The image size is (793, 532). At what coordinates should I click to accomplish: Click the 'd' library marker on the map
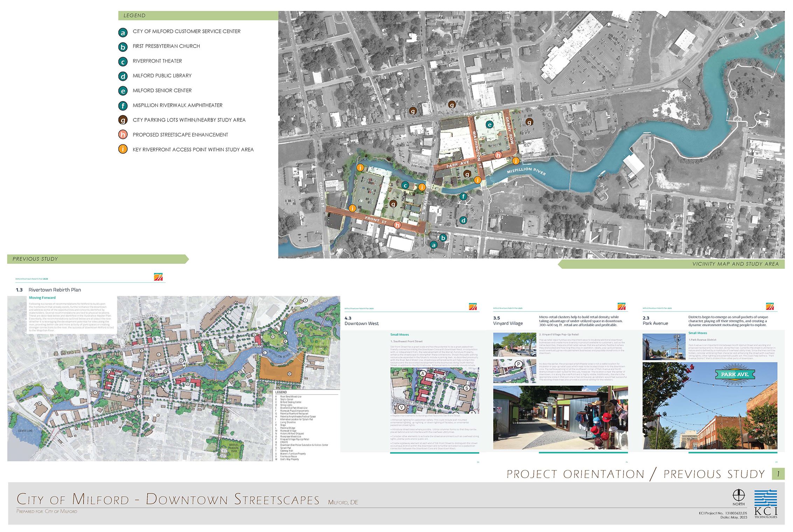click(463, 220)
